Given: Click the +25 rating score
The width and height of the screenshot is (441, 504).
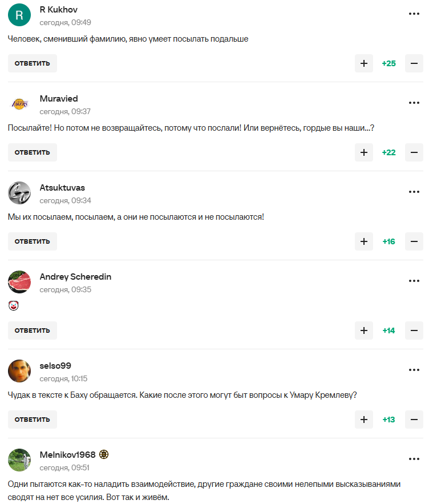Looking at the screenshot, I should coord(389,63).
